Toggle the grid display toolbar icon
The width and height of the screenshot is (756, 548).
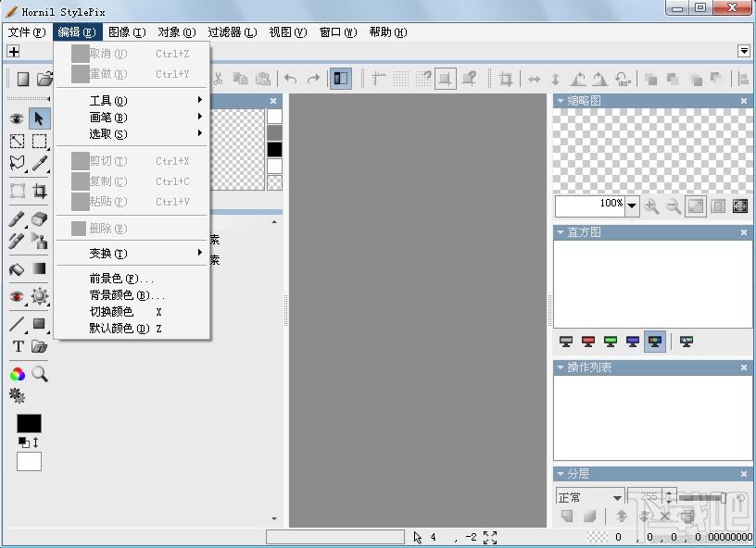tap(401, 79)
